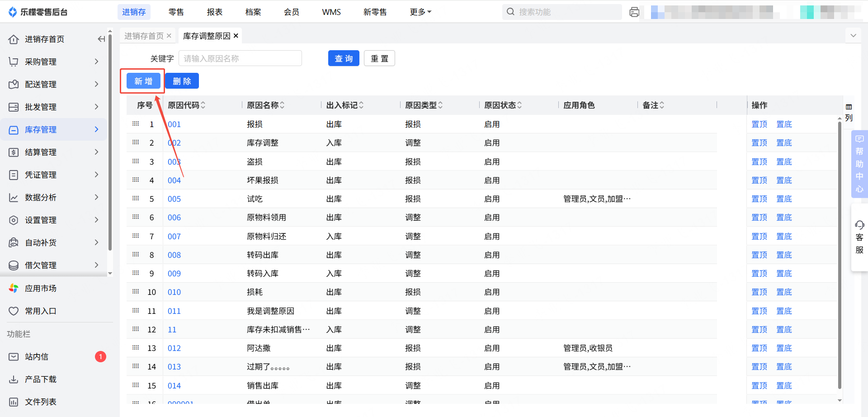The height and width of the screenshot is (417, 868).
Task: Click the sidebar vertical scrollbar
Action: coord(110,142)
